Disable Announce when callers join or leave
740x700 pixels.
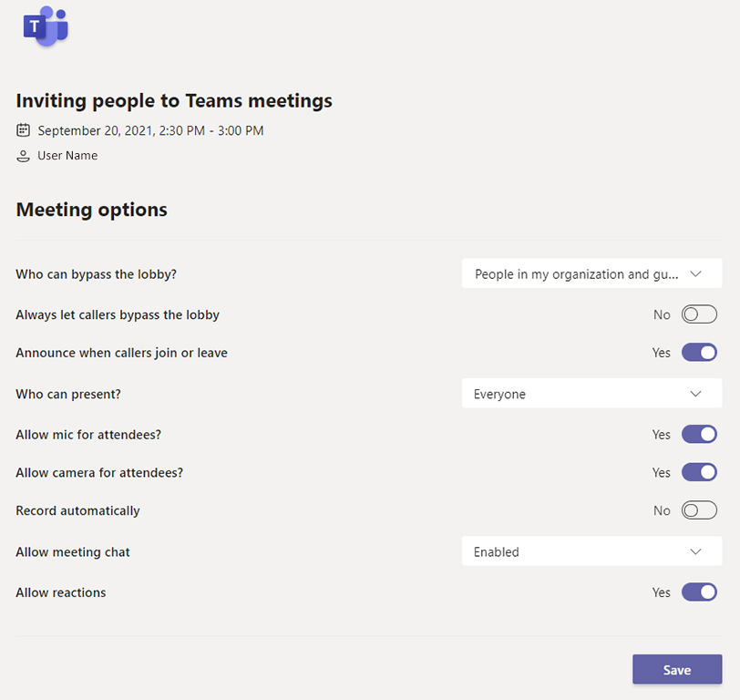tap(699, 353)
